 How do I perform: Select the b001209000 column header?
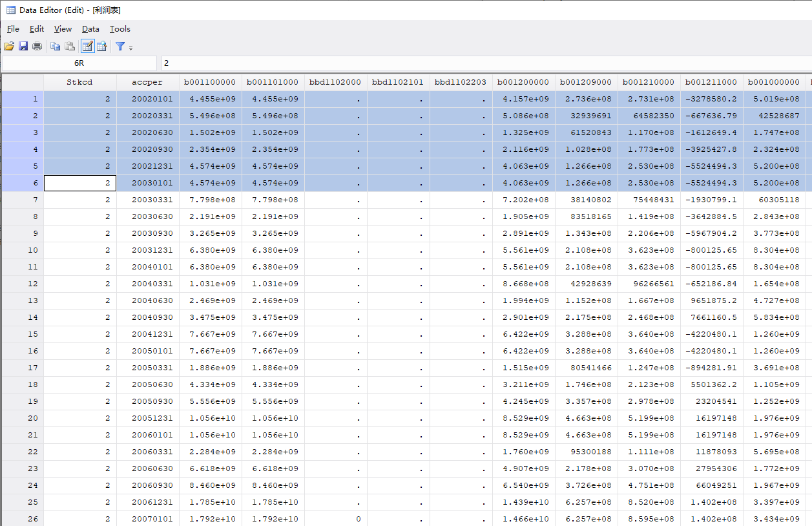coord(586,82)
